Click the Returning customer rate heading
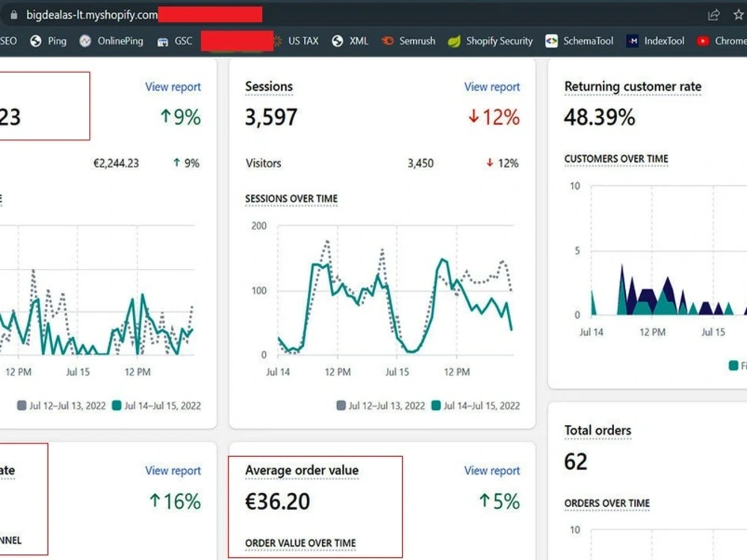 pos(633,87)
